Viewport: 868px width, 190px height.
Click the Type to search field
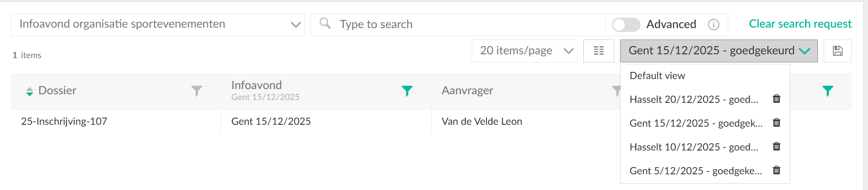(x=458, y=24)
